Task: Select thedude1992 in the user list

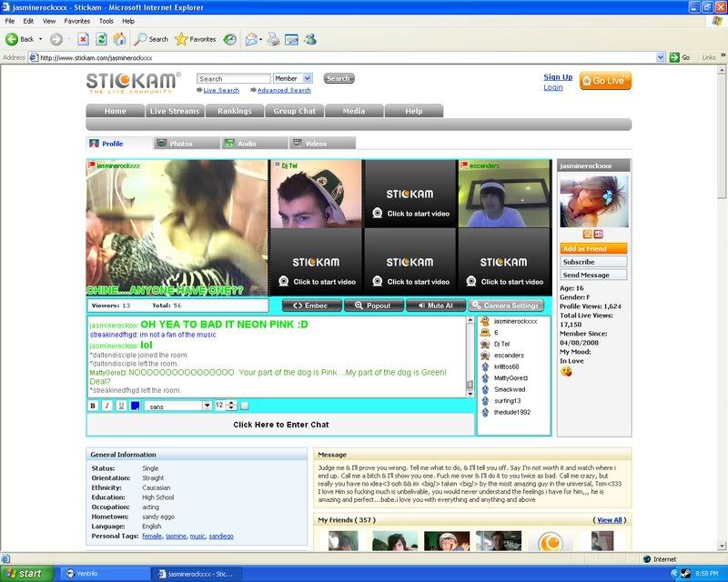Action: tap(512, 412)
